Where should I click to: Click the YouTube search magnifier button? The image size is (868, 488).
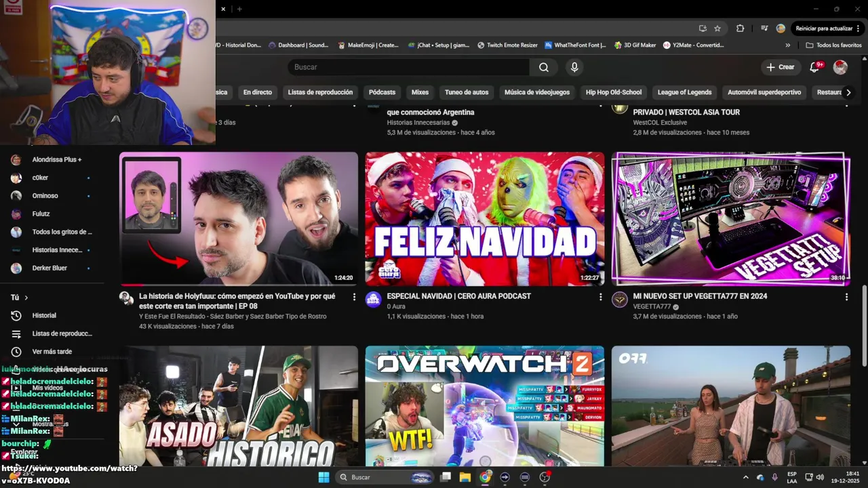click(544, 67)
